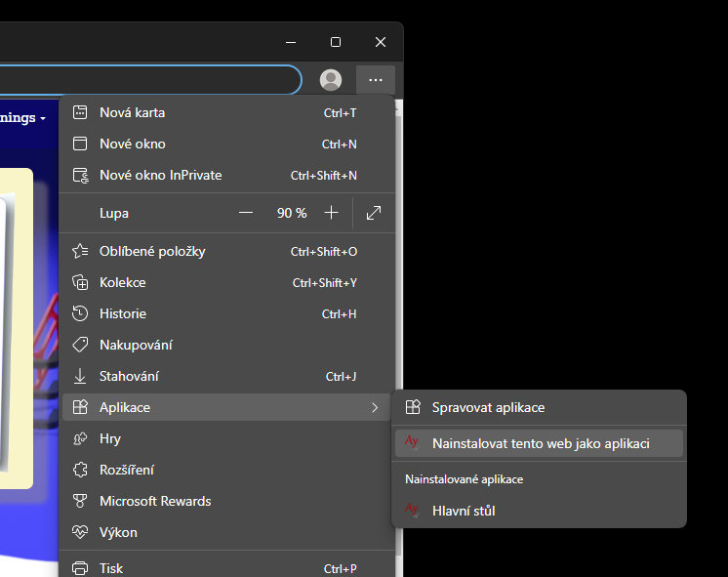Open the Settings and more ellipsis button
This screenshot has height=577, width=728.
[375, 80]
